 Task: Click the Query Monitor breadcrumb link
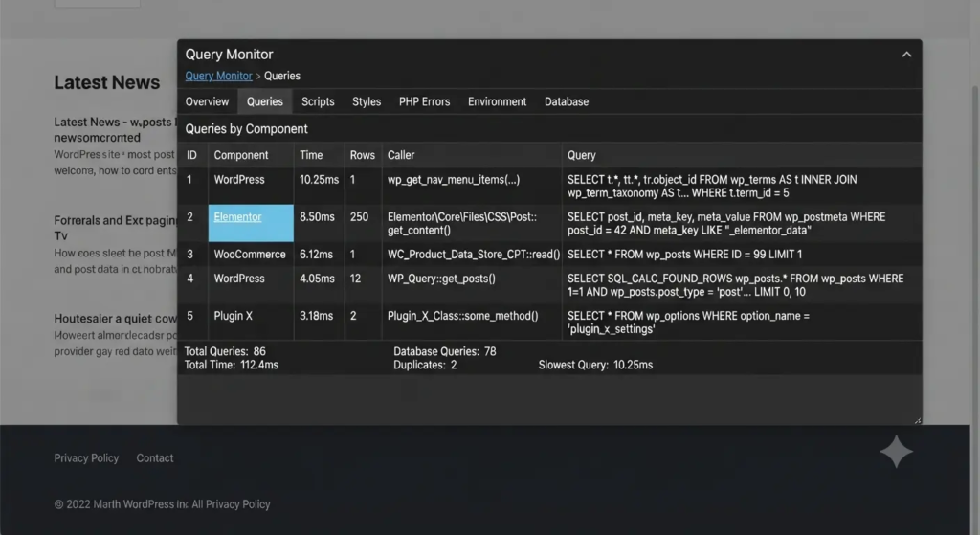coord(219,76)
